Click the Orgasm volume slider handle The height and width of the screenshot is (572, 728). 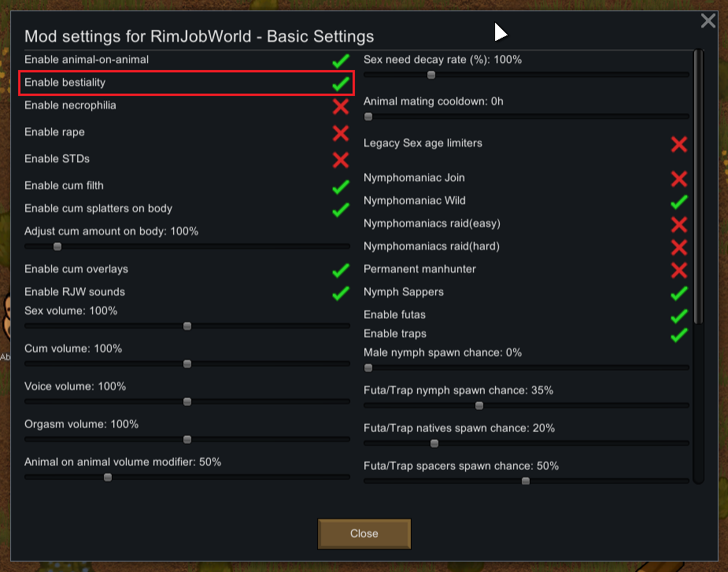[x=187, y=439]
